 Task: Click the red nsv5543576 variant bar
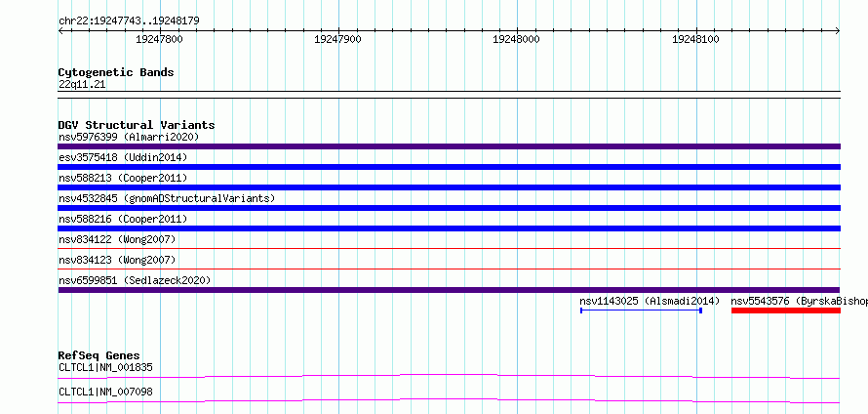click(785, 310)
